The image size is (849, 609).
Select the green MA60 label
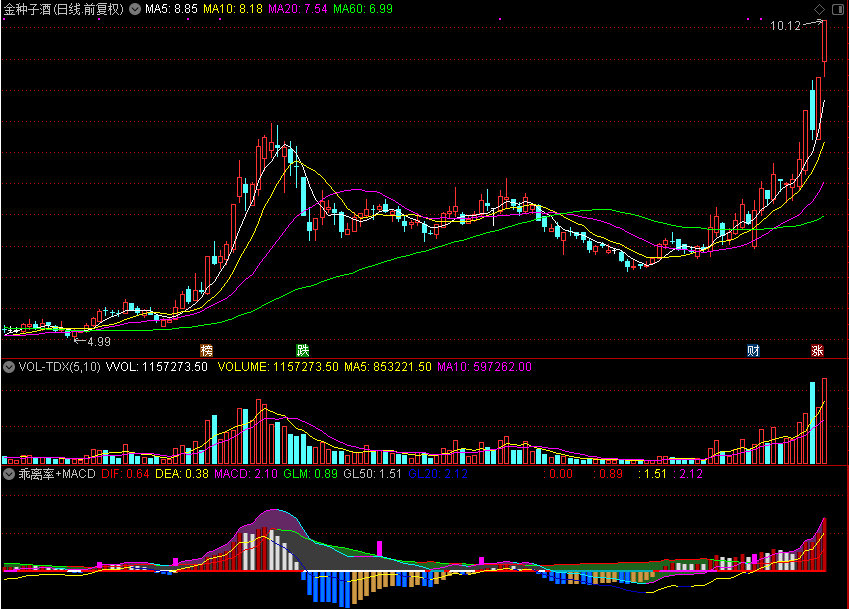[363, 9]
